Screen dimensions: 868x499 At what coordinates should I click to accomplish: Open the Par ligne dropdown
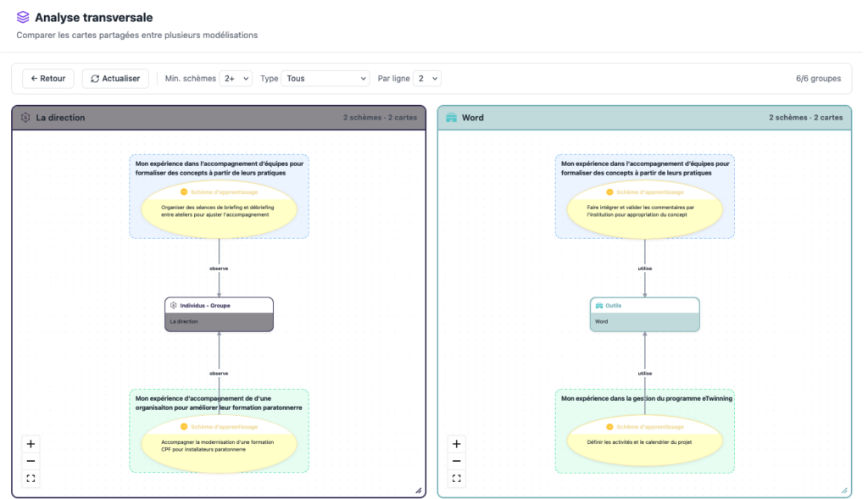click(427, 79)
